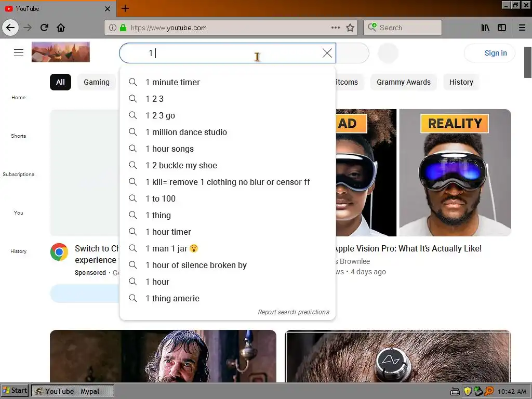Open the Apple Vision Pro video thumbnail

(x=423, y=172)
